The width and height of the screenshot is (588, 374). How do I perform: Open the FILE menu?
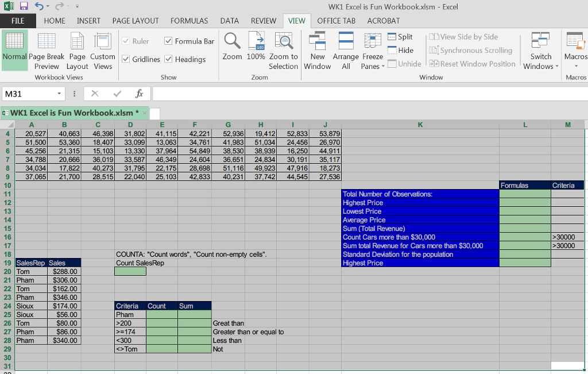[x=18, y=21]
